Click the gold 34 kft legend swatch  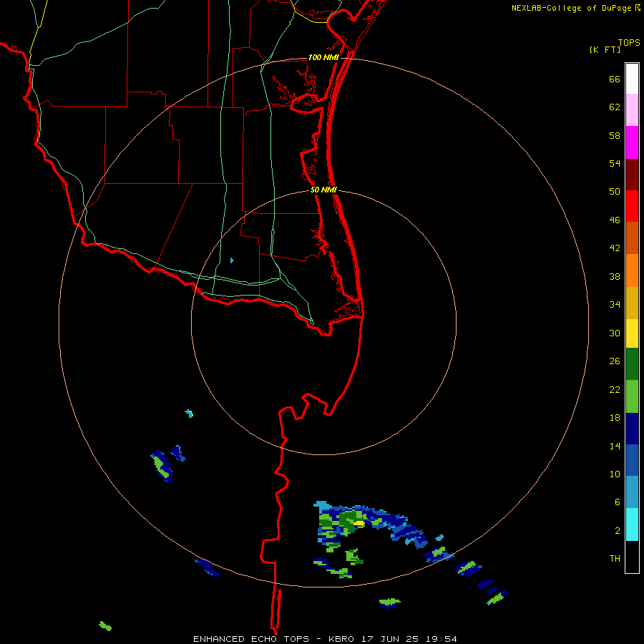point(632,303)
